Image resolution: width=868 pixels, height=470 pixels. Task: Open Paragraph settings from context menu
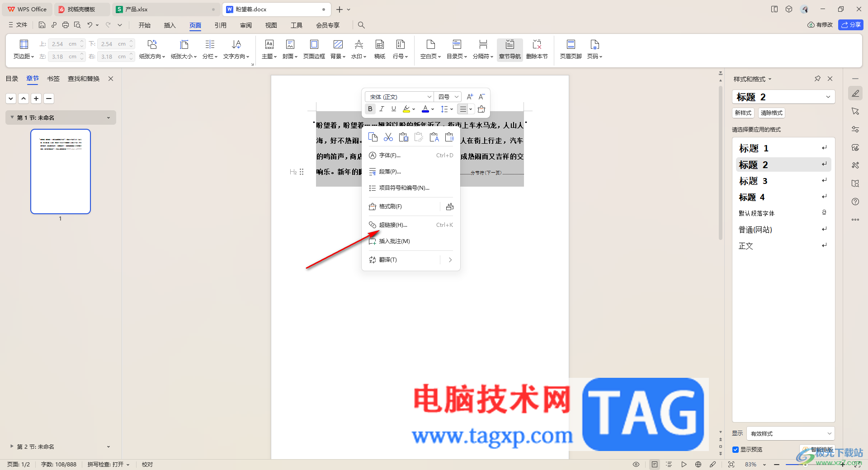tap(411, 172)
